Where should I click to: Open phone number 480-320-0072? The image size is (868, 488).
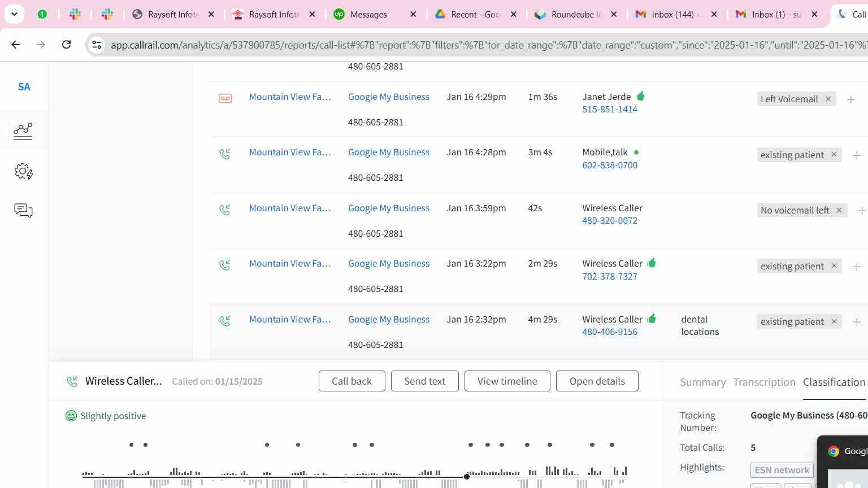tap(610, 221)
